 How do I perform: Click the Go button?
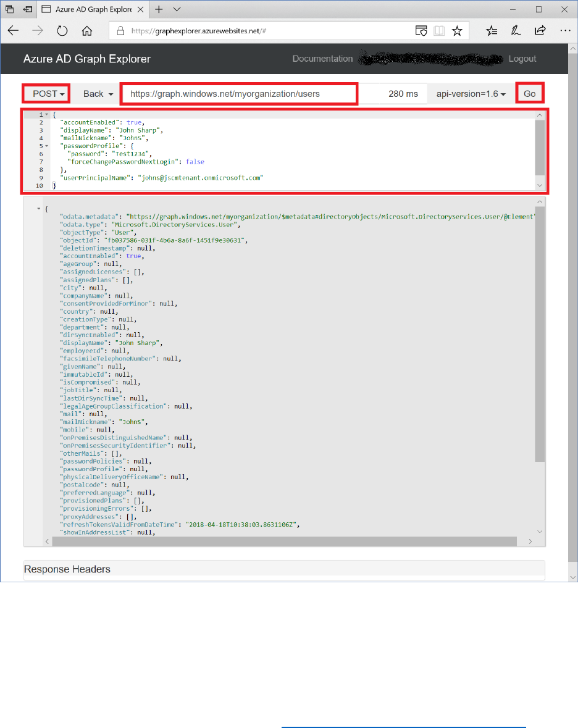530,94
